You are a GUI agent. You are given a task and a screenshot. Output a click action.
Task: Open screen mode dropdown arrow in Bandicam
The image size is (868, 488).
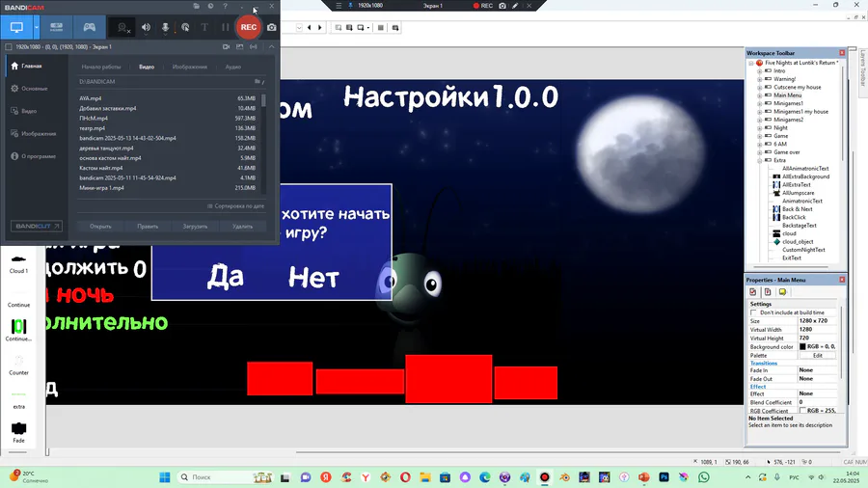coord(37,27)
